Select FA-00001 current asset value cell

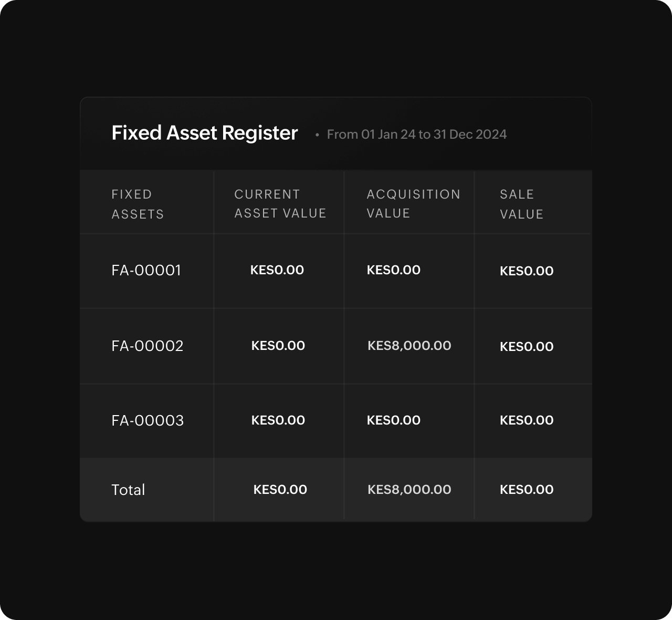[x=277, y=270]
